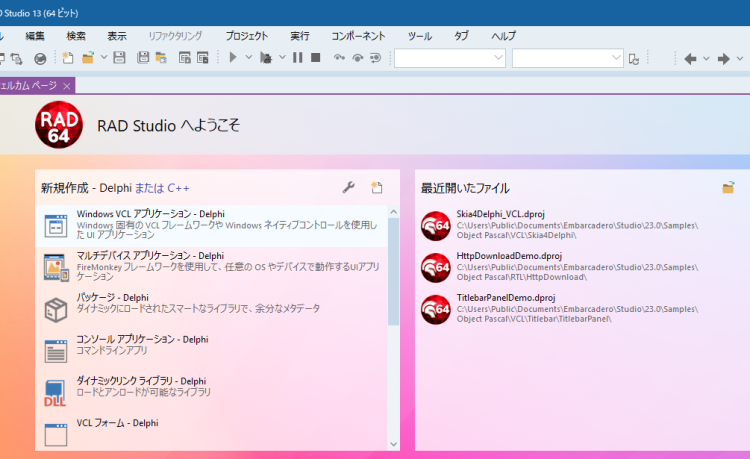Close the ウェルカム ページ tab

pos(67,86)
